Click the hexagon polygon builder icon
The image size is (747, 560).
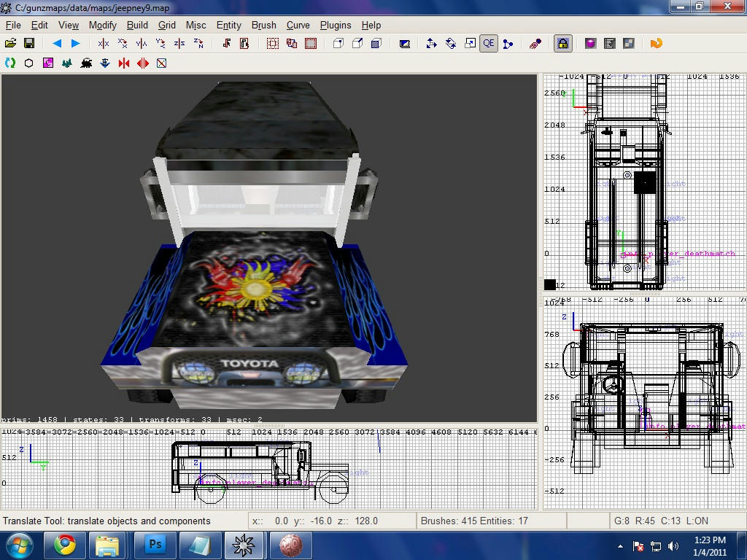point(29,63)
